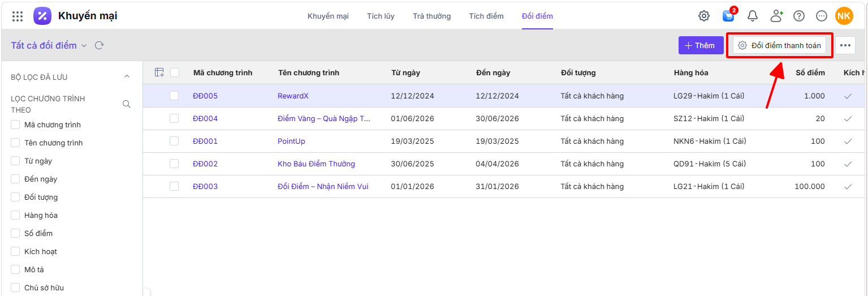This screenshot has height=296, width=868.
Task: Refresh the list with reload icon
Action: (x=99, y=45)
